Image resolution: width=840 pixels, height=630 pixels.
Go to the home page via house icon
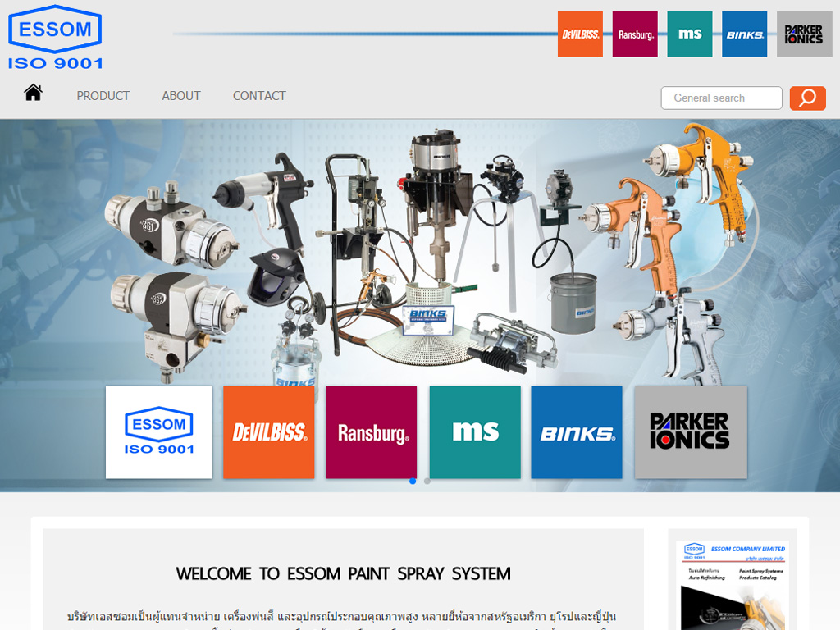click(33, 93)
